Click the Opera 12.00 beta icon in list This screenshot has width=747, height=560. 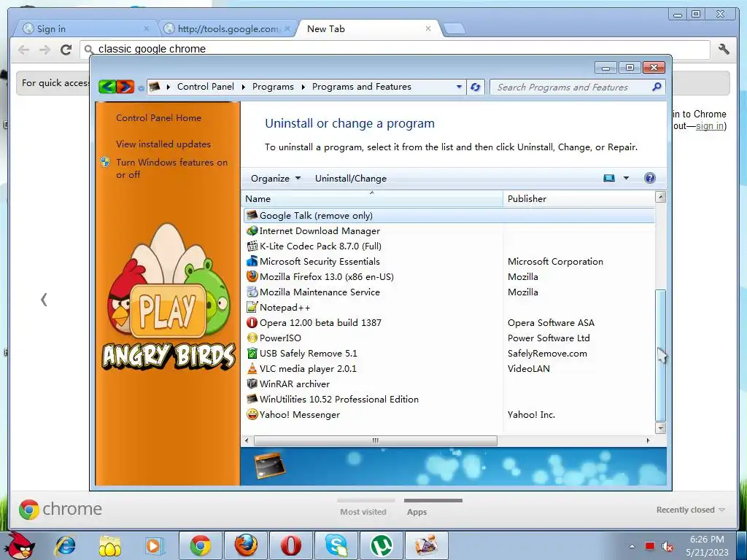pos(252,322)
